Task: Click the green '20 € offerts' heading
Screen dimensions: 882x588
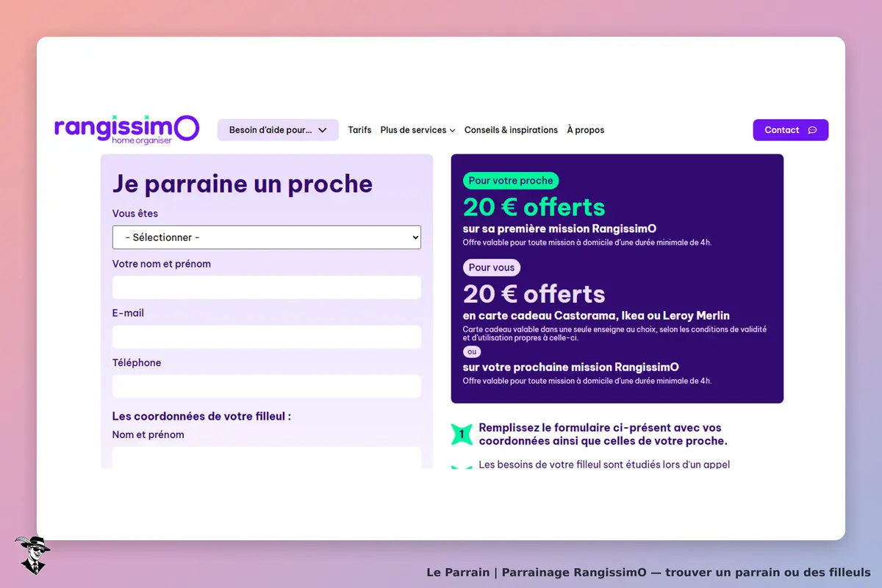Action: click(534, 207)
